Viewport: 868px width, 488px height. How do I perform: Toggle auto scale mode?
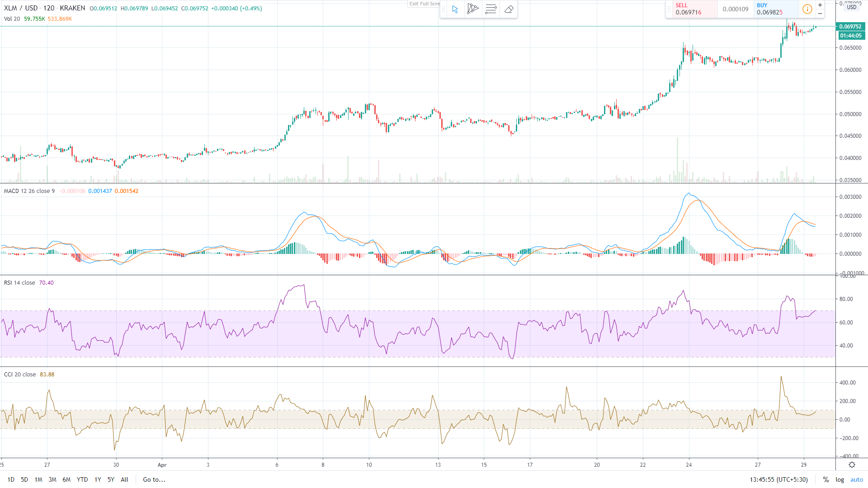coord(857,480)
